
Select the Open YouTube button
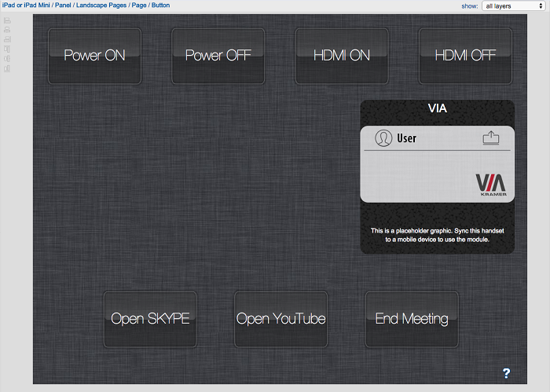click(281, 319)
